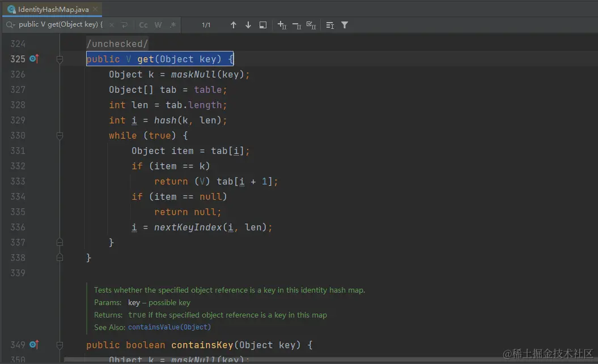Screen dimensions: 598x364
Task: Click override gutter icon on line 349
Action: point(34,344)
